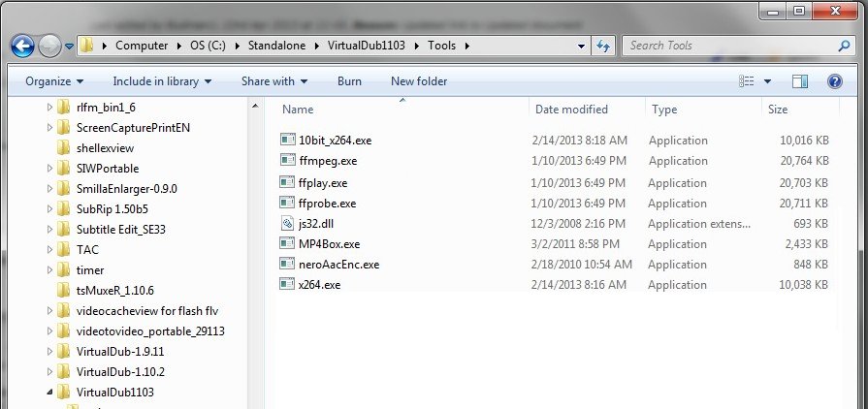
Task: Open the view options dropdown arrow
Action: [767, 82]
